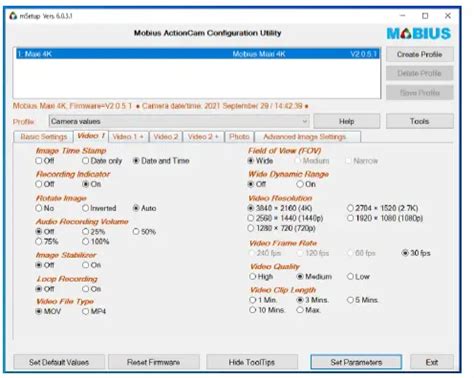The width and height of the screenshot is (474, 378).
Task: Turn Image Stabilizer Off
Action: pos(45,265)
